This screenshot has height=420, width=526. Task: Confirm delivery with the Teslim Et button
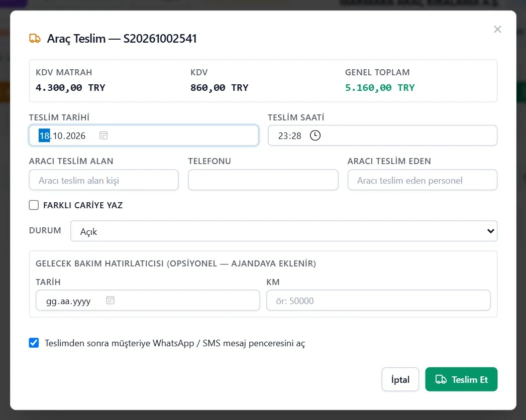(461, 379)
